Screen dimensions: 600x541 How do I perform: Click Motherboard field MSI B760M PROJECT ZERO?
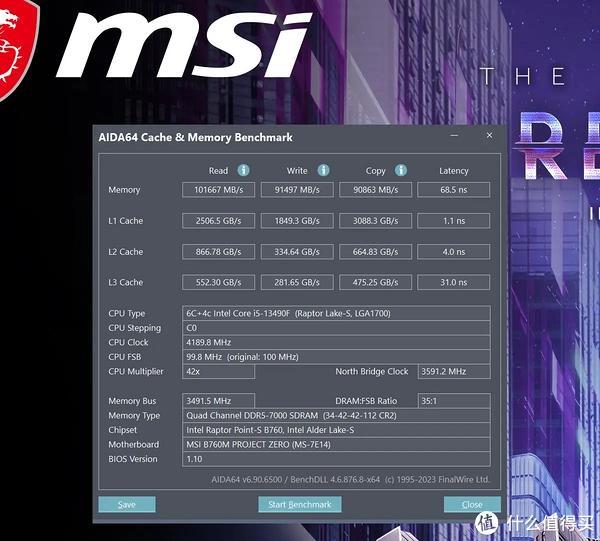336,445
